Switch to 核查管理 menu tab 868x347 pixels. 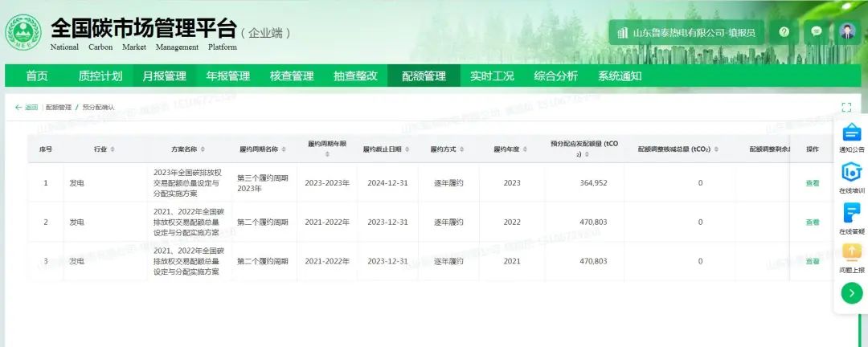pyautogui.click(x=292, y=76)
